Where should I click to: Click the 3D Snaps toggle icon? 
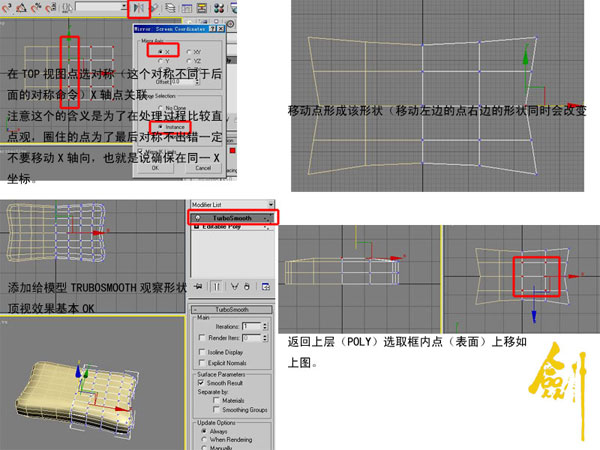(x=7, y=8)
